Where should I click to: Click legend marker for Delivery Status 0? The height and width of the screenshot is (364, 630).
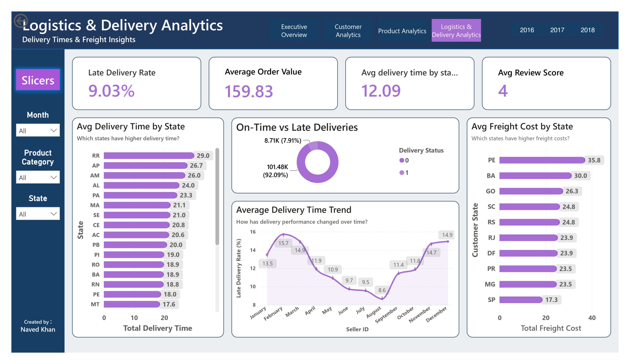click(401, 160)
